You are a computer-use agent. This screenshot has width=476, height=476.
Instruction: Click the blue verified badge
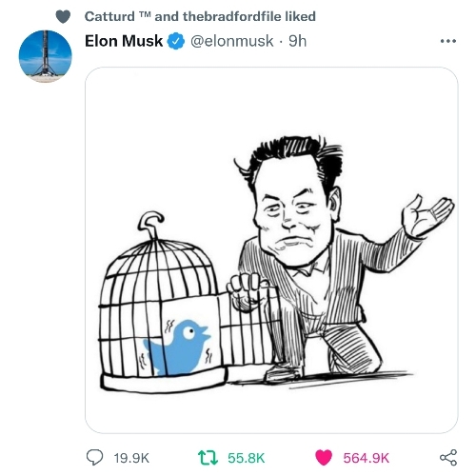[x=176, y=41]
